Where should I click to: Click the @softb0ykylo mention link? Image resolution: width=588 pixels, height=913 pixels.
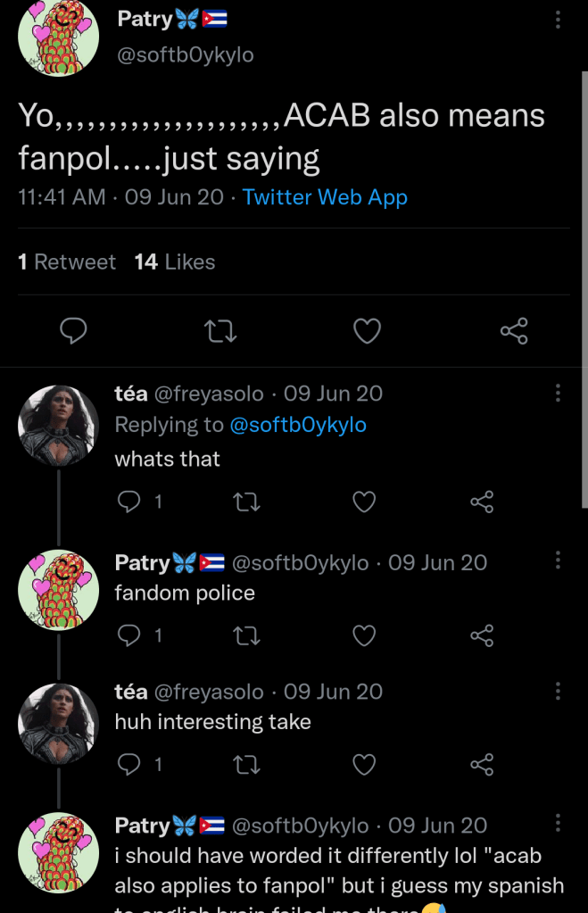click(x=298, y=425)
